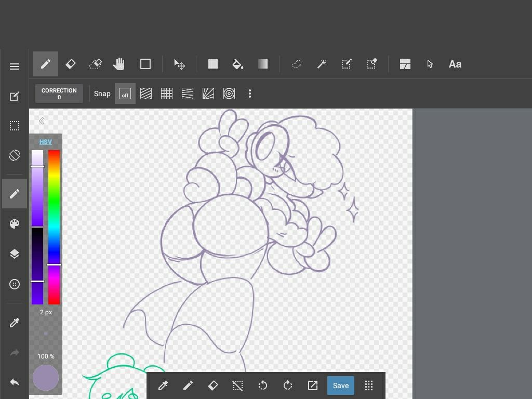Enable grid snap guide
Screen dimensions: 532x399
(167, 94)
